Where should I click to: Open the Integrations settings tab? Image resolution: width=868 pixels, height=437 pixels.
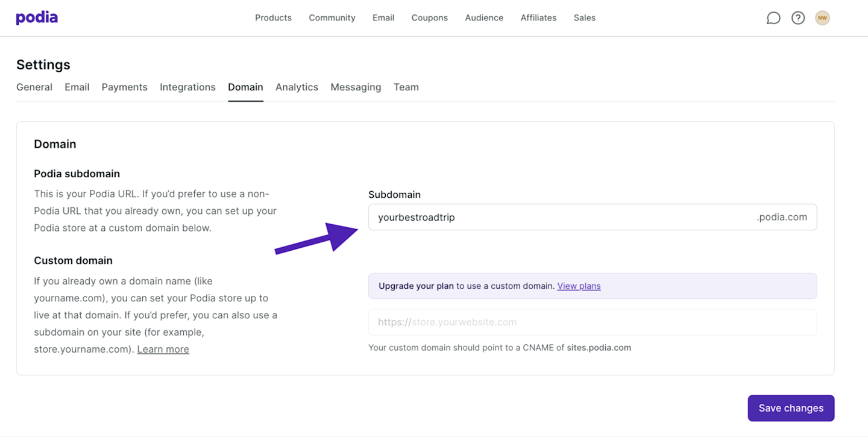coord(187,87)
